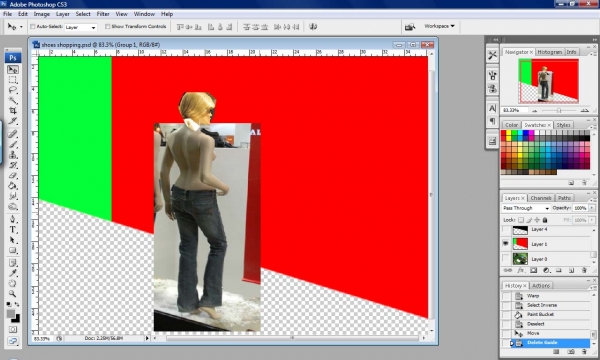600x360 pixels.
Task: Open the Filter menu
Action: pyautogui.click(x=103, y=14)
